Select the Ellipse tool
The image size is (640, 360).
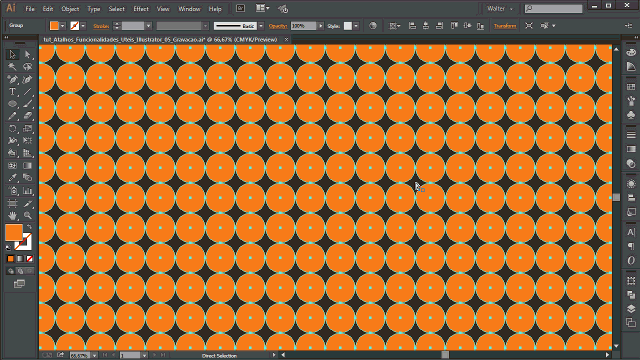point(13,104)
